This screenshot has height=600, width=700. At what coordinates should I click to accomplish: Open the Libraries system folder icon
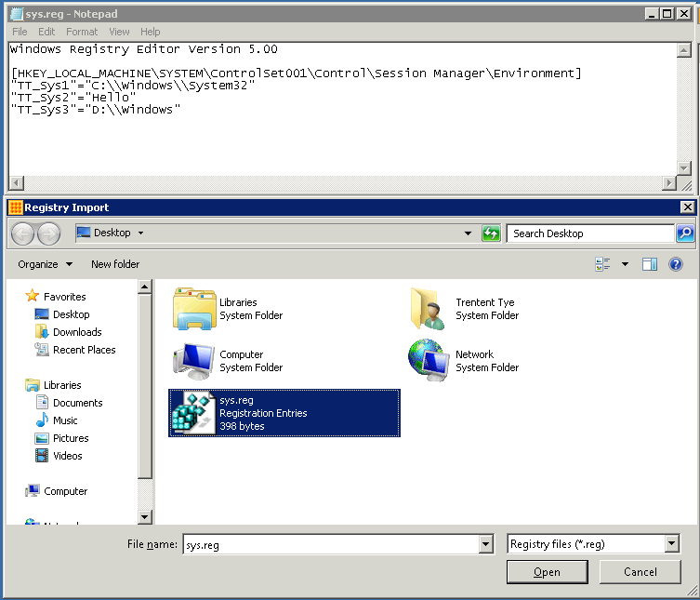click(193, 309)
